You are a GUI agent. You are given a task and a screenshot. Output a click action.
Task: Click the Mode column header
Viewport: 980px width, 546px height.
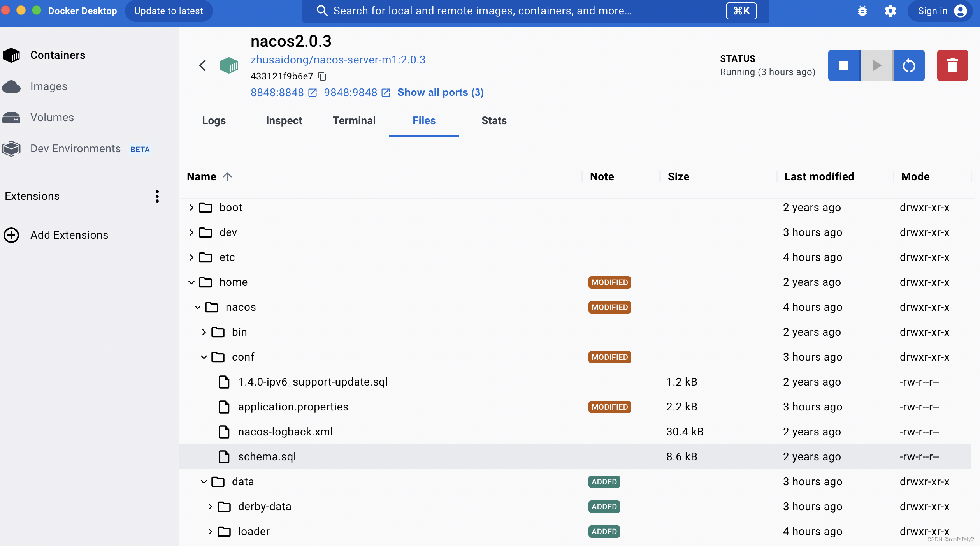915,177
